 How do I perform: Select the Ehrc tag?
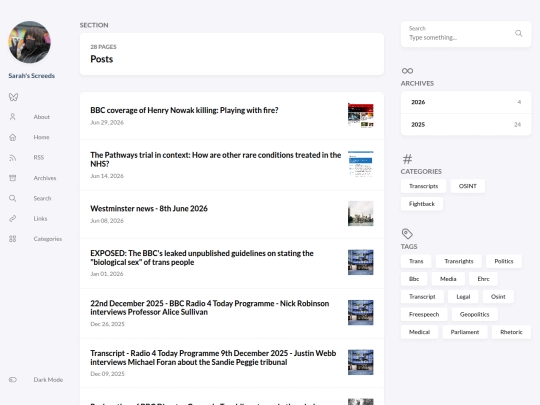484,279
